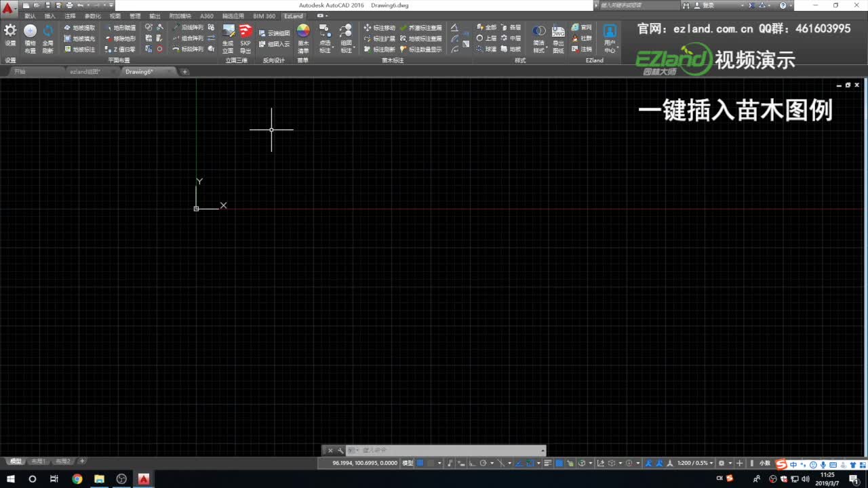868x488 pixels.
Task: Select the 全部 style option
Action: 487,28
